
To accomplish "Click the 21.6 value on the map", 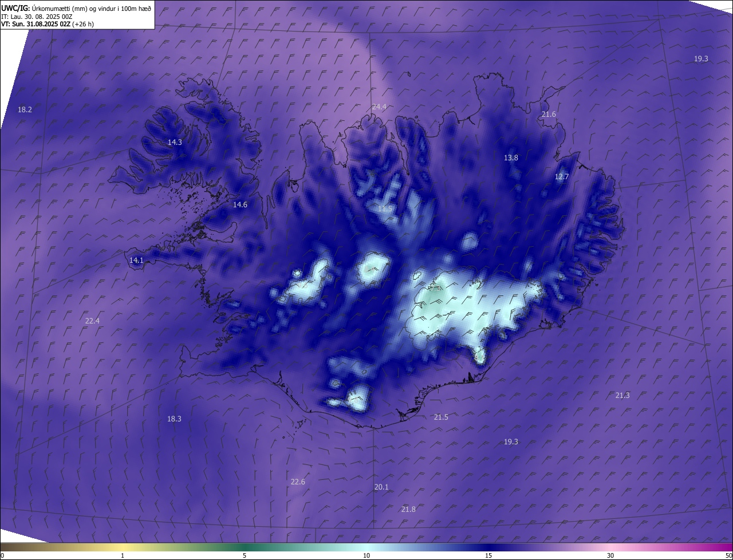I will [x=549, y=114].
